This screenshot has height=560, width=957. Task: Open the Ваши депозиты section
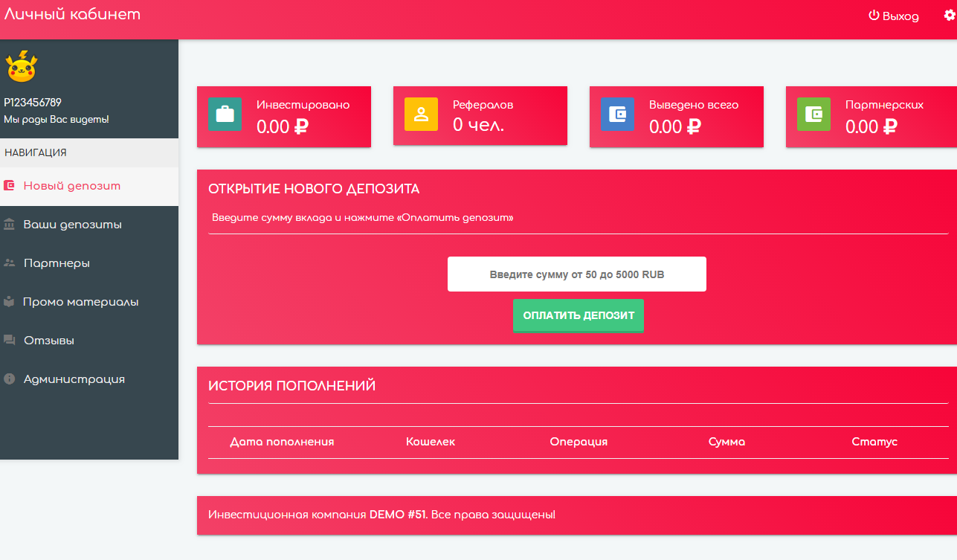click(89, 225)
